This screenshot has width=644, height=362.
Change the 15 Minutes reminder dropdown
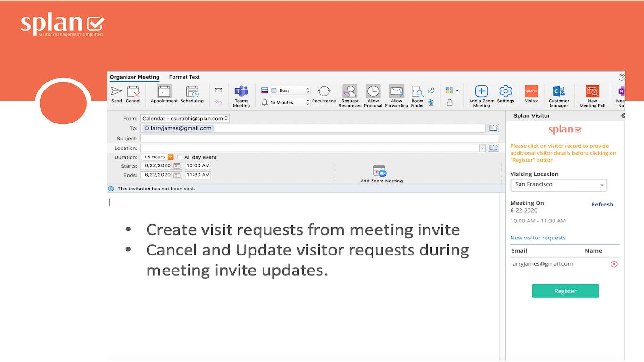289,102
